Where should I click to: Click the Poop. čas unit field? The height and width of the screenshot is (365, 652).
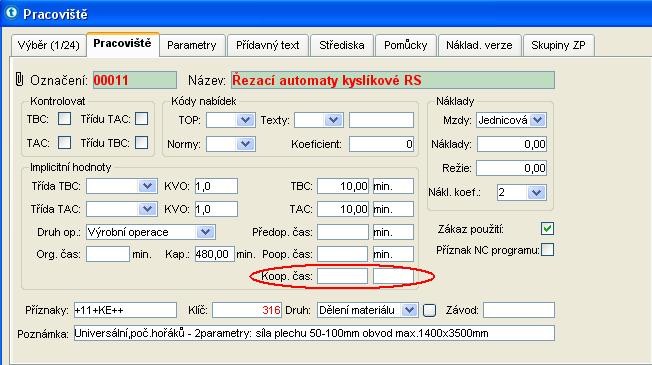pyautogui.click(x=393, y=254)
